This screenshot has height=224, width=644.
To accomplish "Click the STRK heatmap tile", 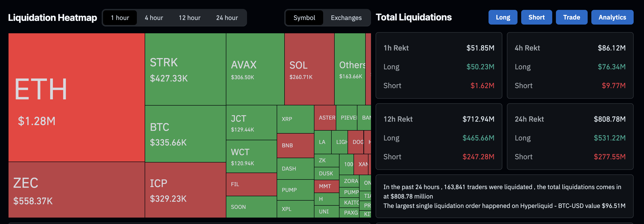I will tap(185, 69).
